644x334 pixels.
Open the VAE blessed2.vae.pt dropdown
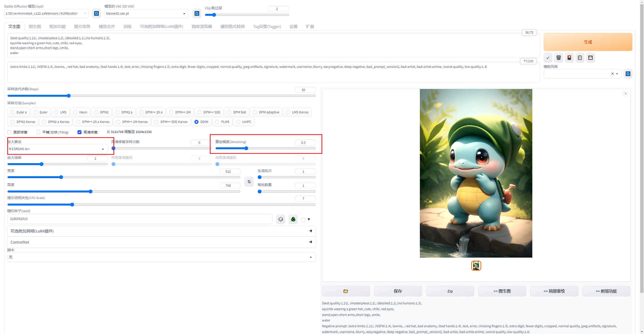click(146, 14)
